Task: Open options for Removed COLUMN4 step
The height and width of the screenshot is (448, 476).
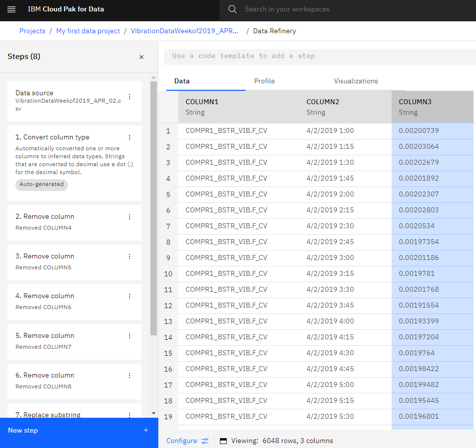Action: click(130, 217)
